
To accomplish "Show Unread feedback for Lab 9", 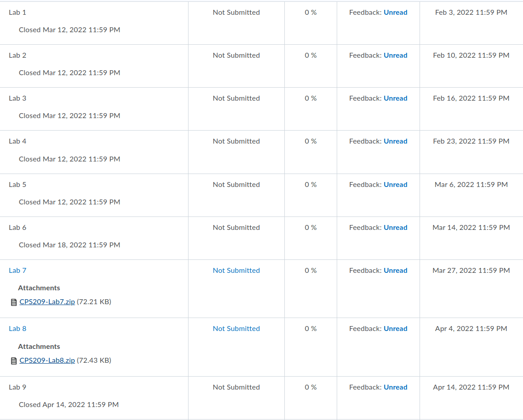I will point(395,387).
